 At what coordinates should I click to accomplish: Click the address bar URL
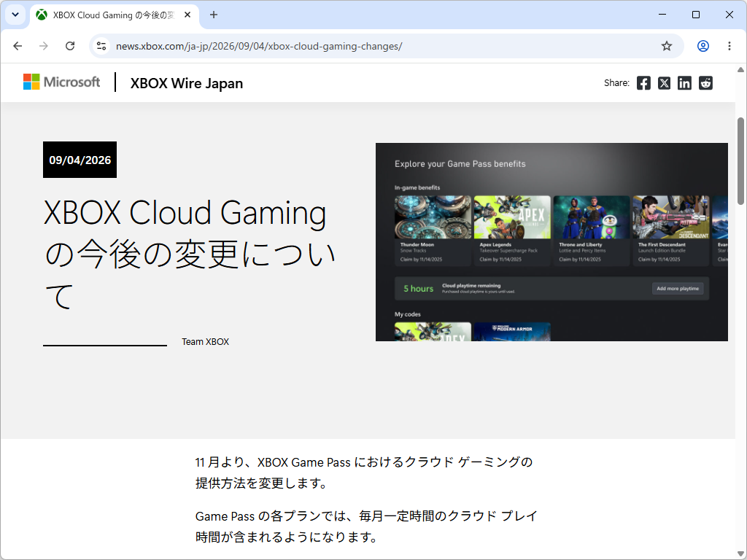tap(259, 46)
